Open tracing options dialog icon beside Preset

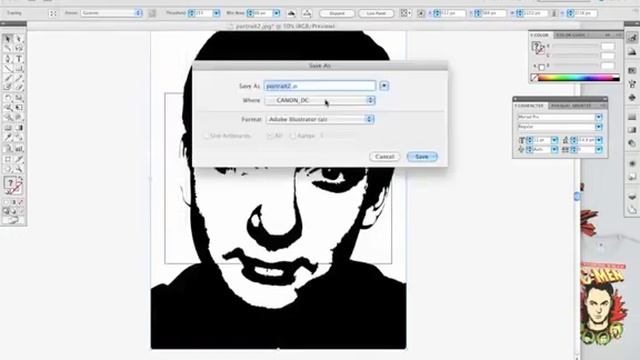point(152,13)
